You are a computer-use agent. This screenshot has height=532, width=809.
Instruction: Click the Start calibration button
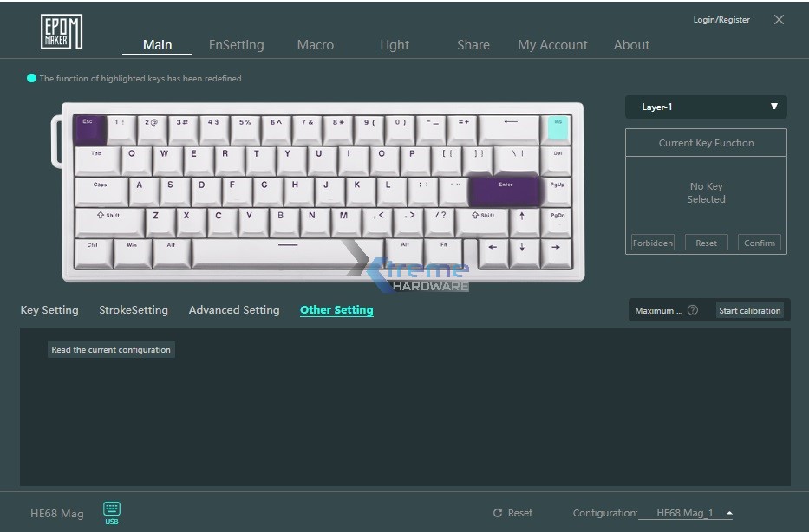pyautogui.click(x=750, y=310)
